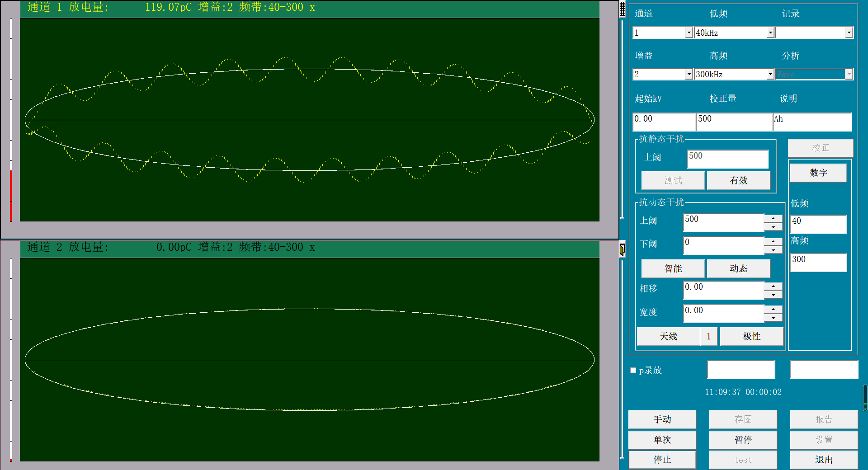Click the yellow marker icon on channel 2 slider
The image size is (868, 470).
coord(623,249)
